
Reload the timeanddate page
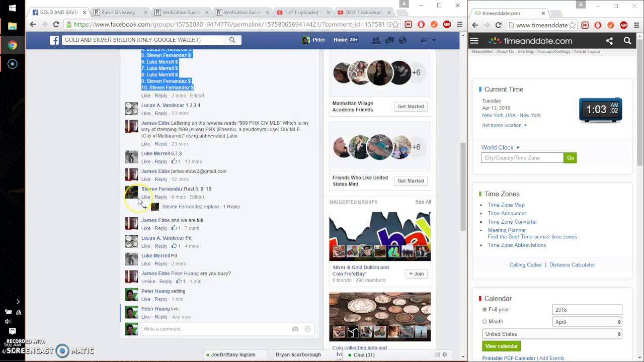pyautogui.click(x=498, y=25)
